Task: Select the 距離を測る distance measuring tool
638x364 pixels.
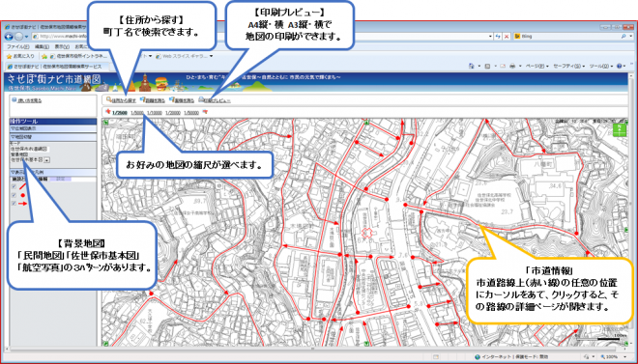Action: [x=152, y=100]
